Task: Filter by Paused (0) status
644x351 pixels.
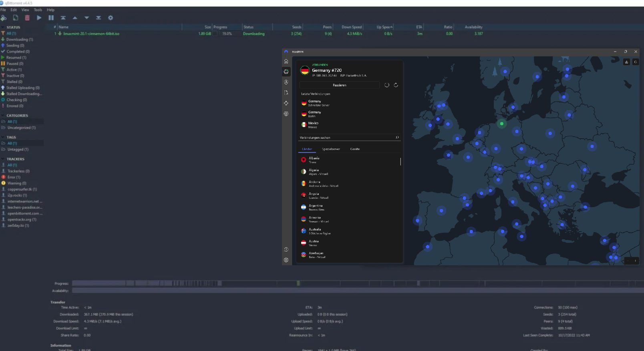Action: click(15, 63)
